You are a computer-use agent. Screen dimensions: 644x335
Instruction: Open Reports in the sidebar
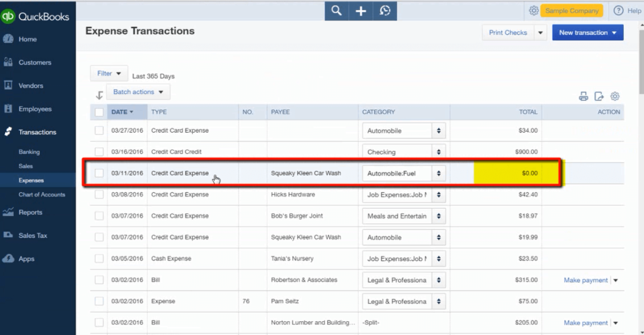point(30,212)
